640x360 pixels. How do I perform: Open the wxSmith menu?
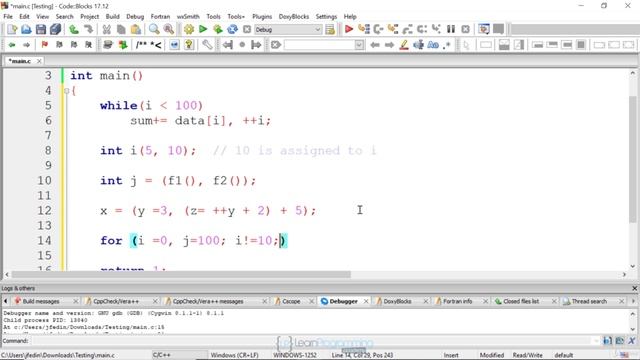coord(188,16)
